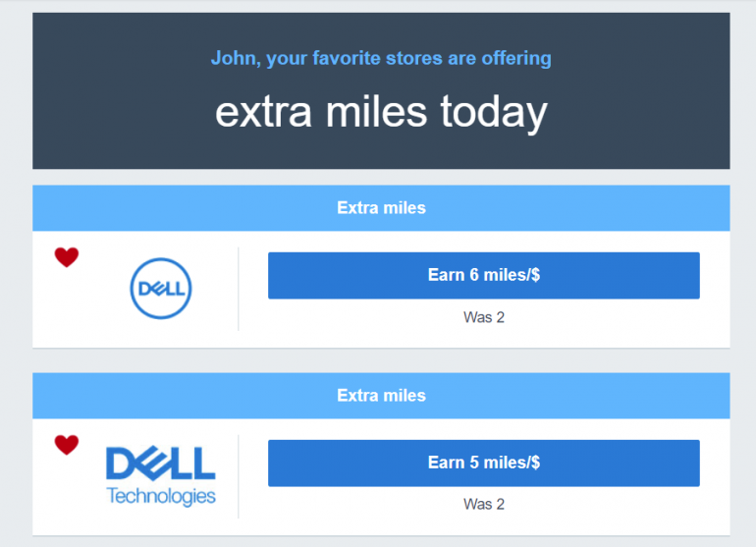756x547 pixels.
Task: Click the Extra miles header above Earn 6
Action: [x=381, y=208]
